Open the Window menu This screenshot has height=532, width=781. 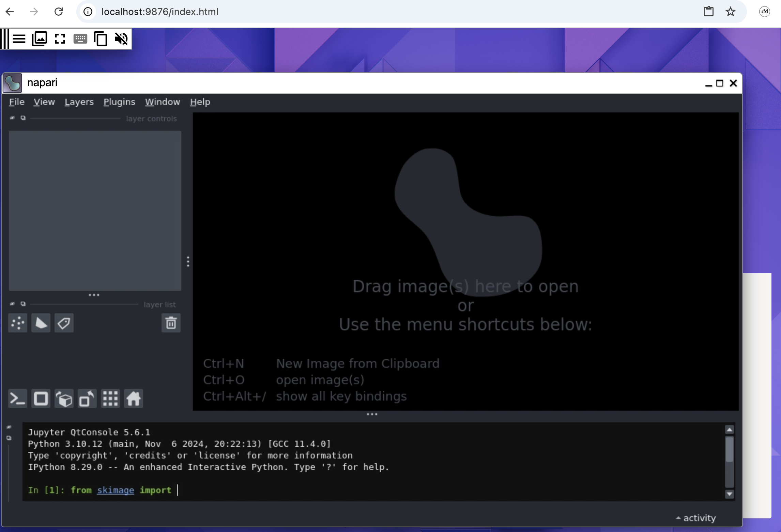pos(162,102)
